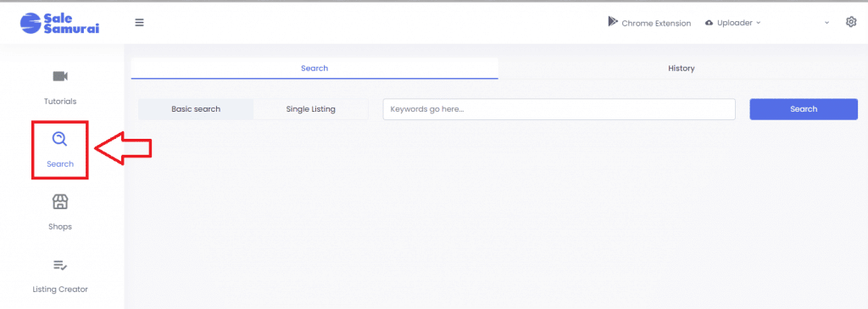
Task: Open the Shops storefront icon
Action: (x=60, y=201)
